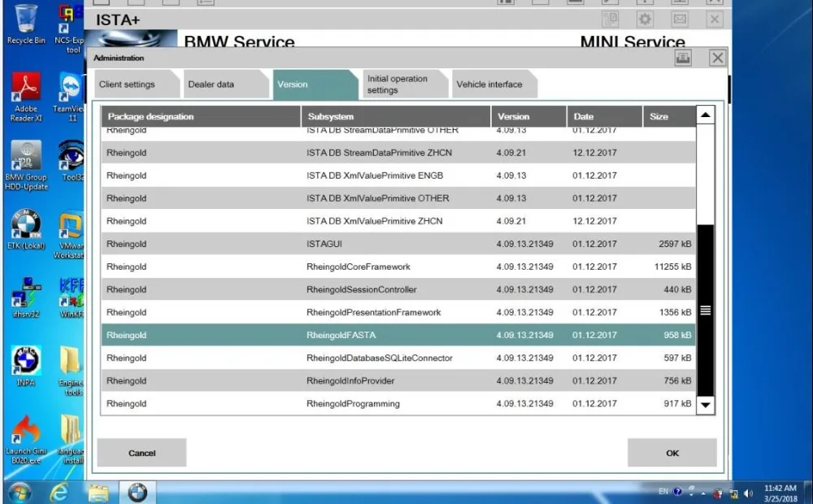Switch to the Dealer data tab
Image resolution: width=813 pixels, height=504 pixels.
224,84
